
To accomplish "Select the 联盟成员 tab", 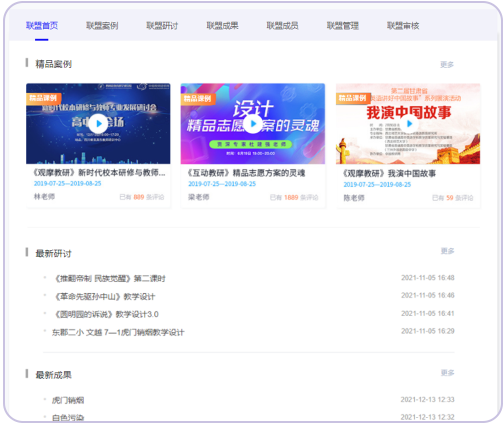I will (x=282, y=26).
